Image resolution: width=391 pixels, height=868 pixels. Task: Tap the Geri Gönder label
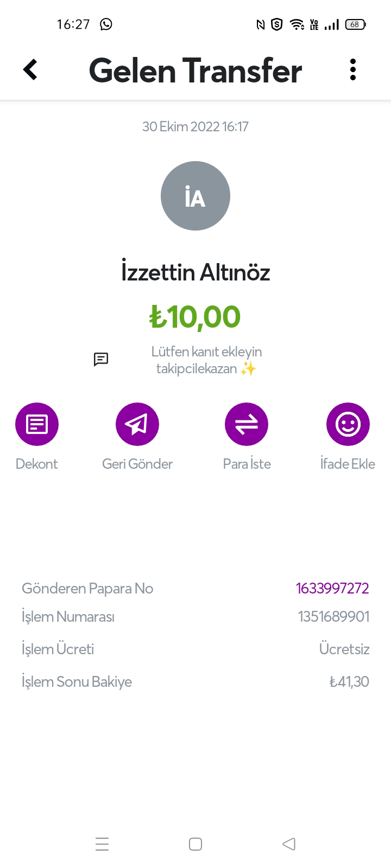[137, 464]
